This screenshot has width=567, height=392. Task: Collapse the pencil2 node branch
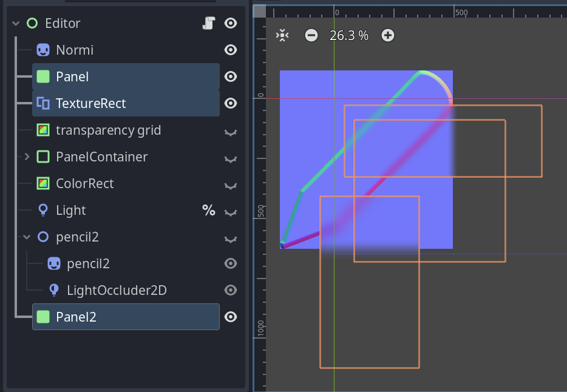[25, 237]
